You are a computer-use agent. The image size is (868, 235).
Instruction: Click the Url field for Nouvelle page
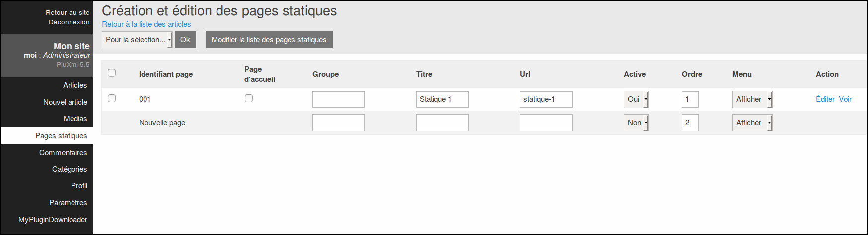tap(546, 123)
